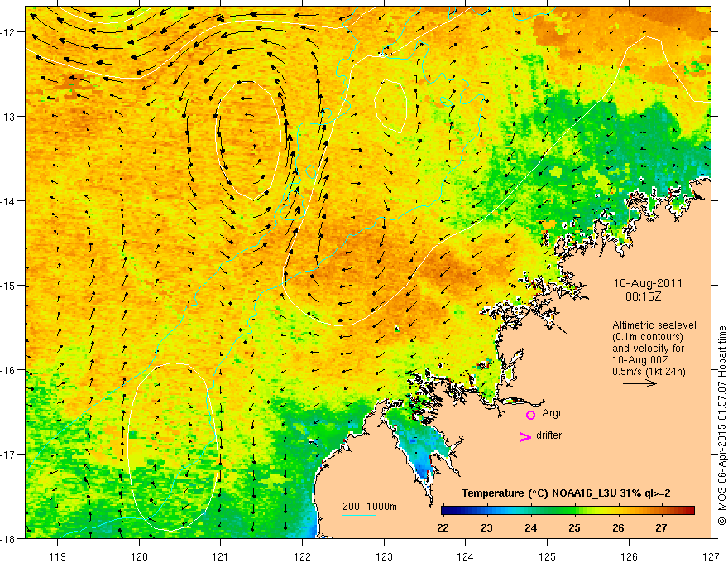Click the 0.5m/s velocity scale arrow
Viewport: 728px width, 563px height.
click(x=639, y=383)
